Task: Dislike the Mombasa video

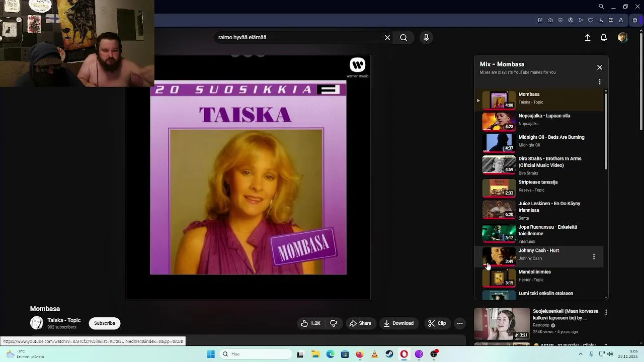Action: [334, 323]
